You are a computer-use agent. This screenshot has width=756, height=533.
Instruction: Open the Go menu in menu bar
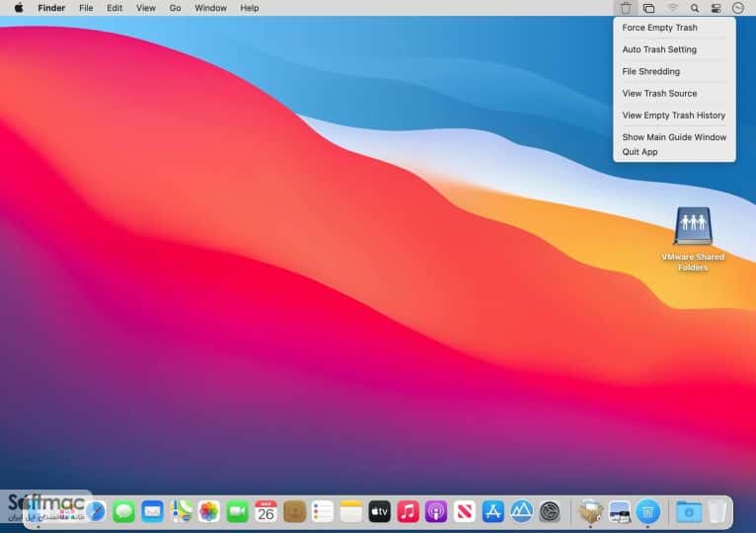point(175,8)
